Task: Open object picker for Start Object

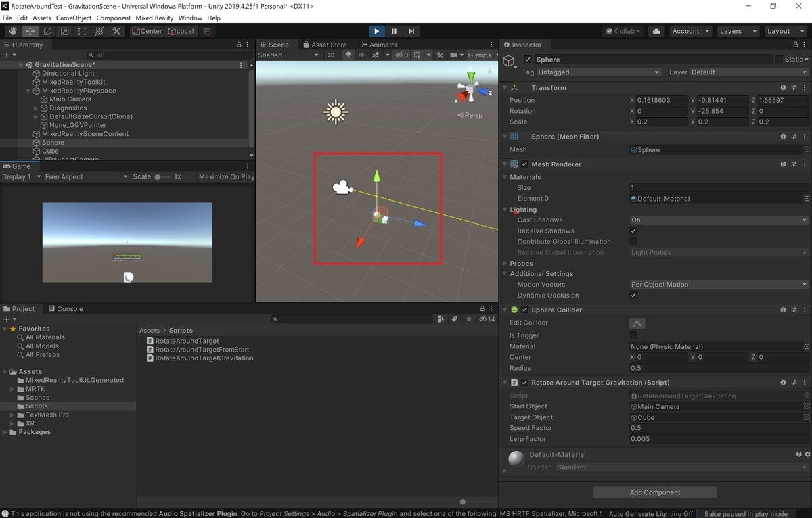Action: coord(807,407)
